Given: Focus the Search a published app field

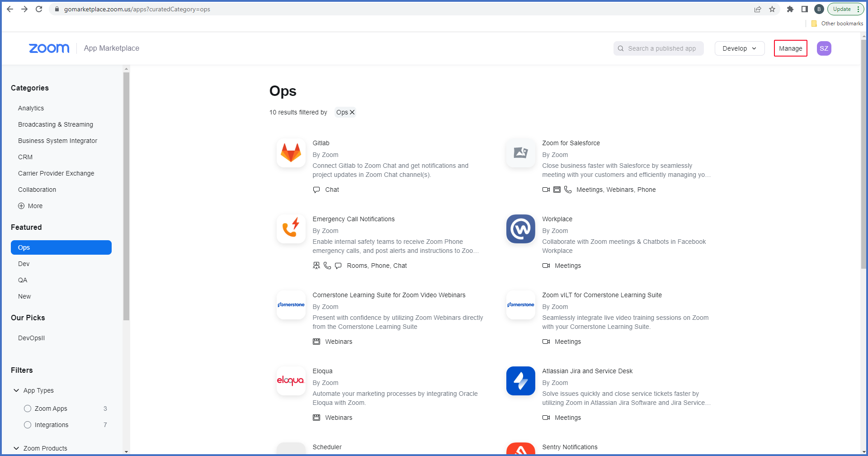Looking at the screenshot, I should [658, 48].
